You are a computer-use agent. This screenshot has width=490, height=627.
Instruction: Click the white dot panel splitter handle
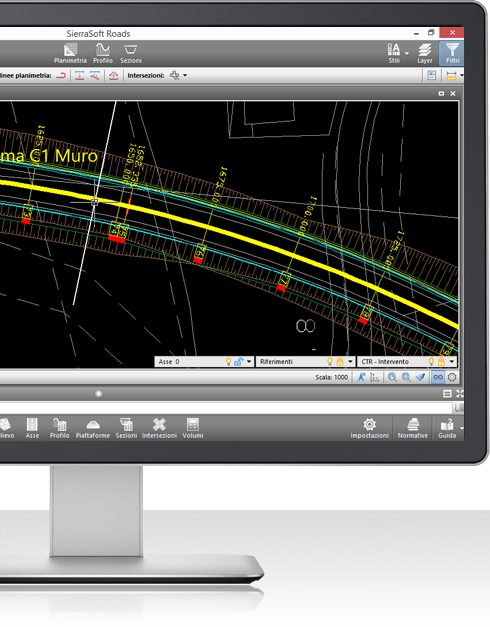tap(98, 394)
